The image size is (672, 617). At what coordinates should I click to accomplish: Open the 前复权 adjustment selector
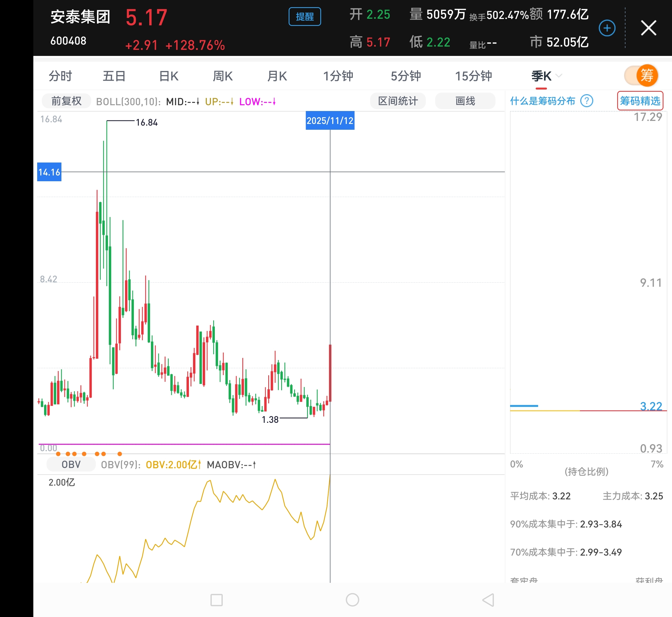pyautogui.click(x=66, y=101)
